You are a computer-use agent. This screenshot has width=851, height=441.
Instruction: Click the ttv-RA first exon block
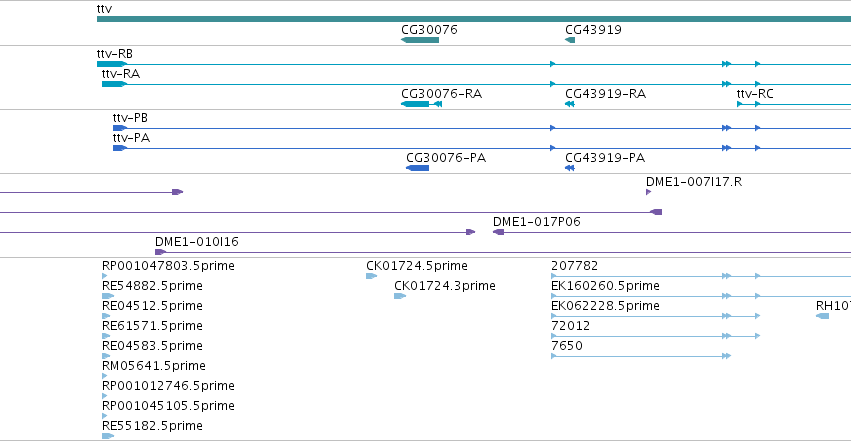114,84
